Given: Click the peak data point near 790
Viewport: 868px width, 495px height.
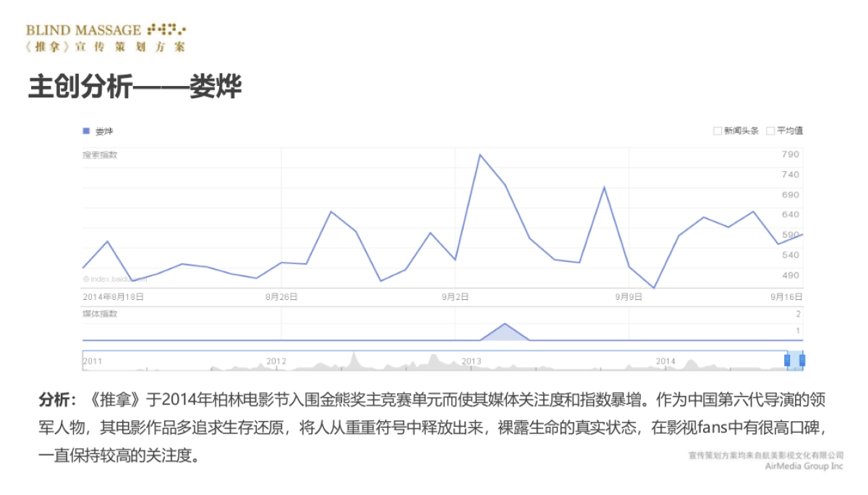Looking at the screenshot, I should (x=481, y=153).
